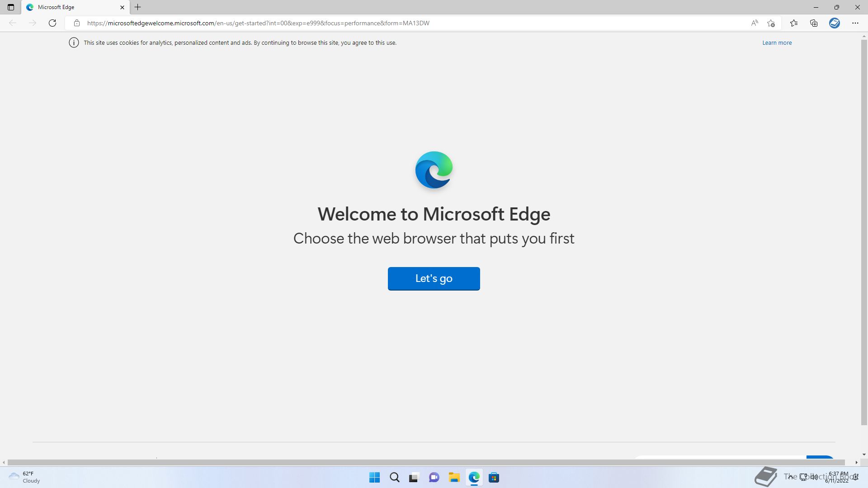Click the Edge logo image

click(434, 170)
